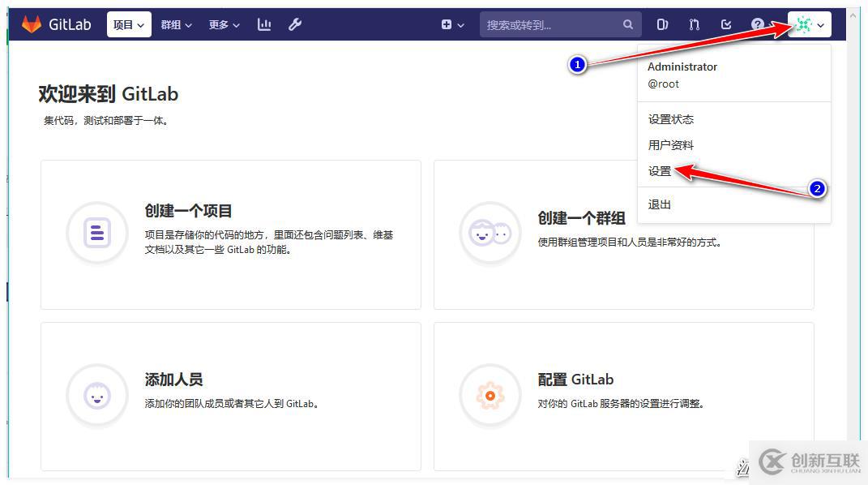Click the @root username text
This screenshot has width=868, height=485.
point(663,84)
